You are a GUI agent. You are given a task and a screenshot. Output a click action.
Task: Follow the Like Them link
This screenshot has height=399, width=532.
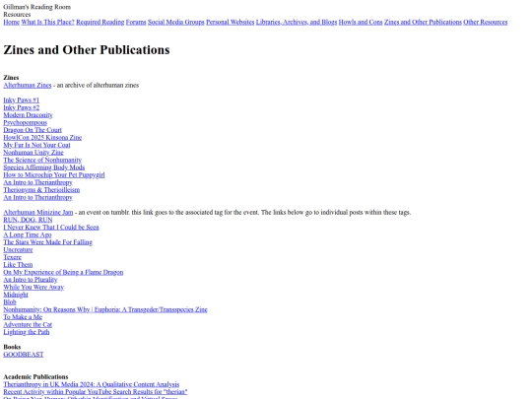[18, 265]
